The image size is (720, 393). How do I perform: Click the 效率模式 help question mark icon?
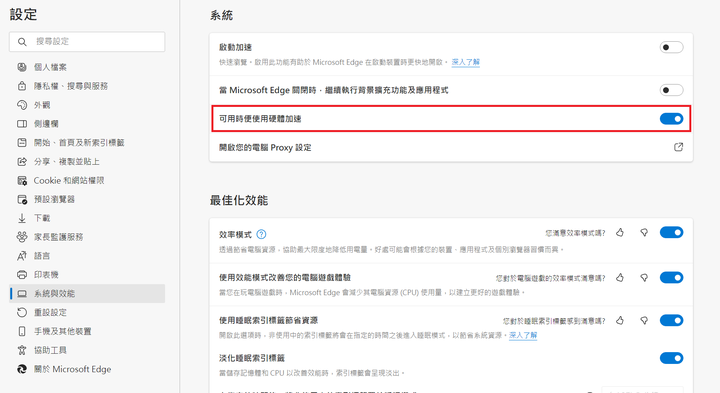[x=261, y=234]
